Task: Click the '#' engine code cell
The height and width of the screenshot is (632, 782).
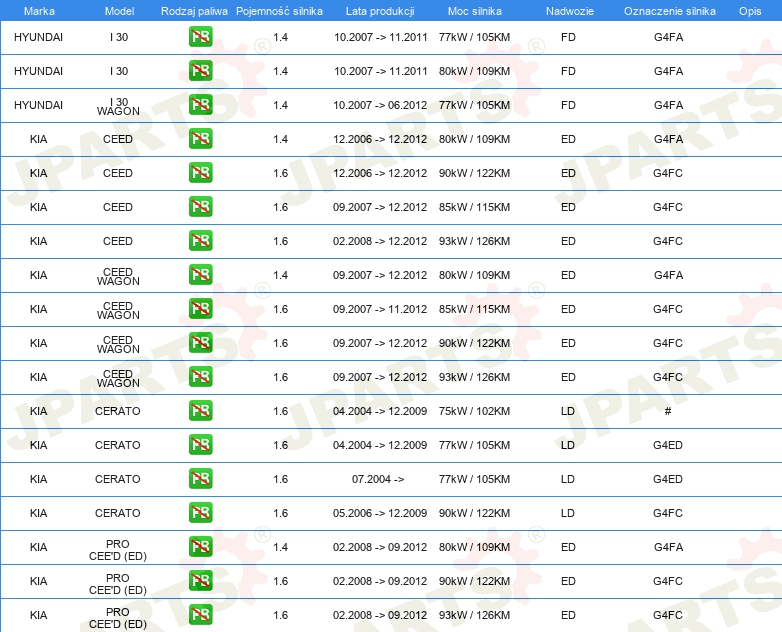Action: click(x=668, y=411)
